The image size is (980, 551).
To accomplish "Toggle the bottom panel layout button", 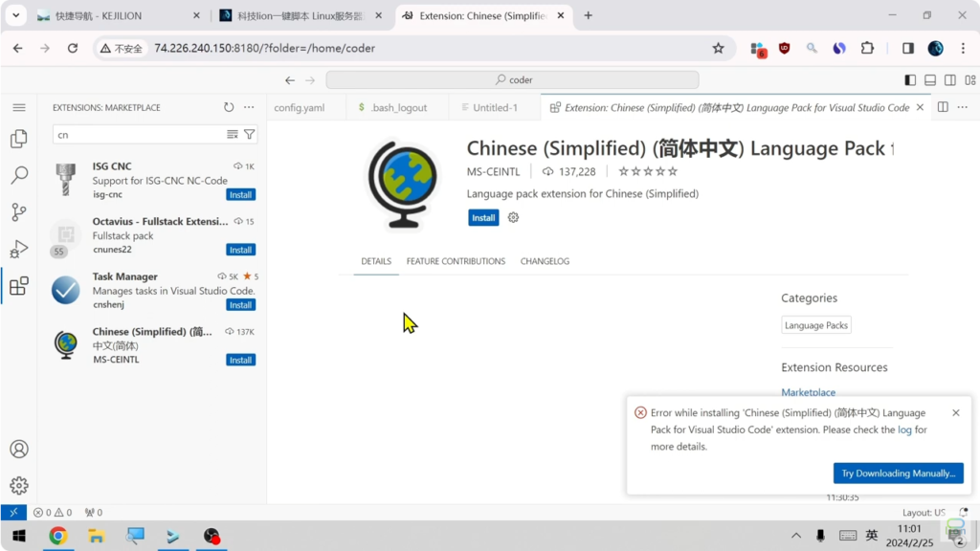I will click(x=930, y=80).
